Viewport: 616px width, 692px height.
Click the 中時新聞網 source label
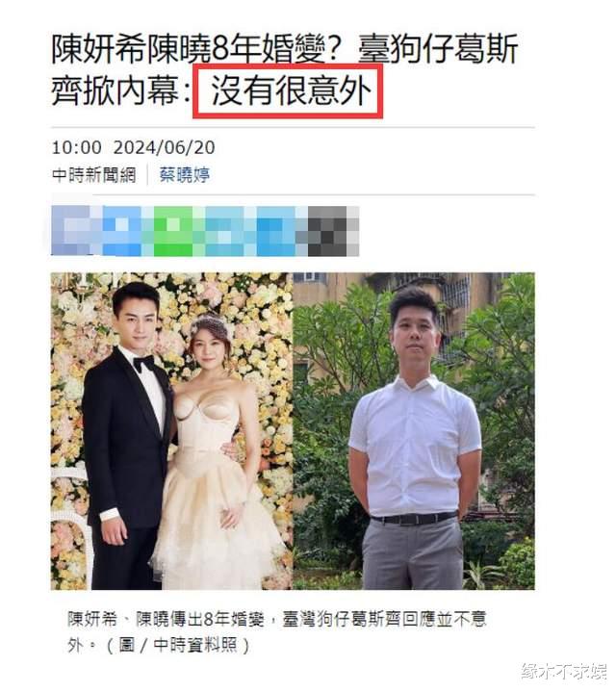(x=94, y=175)
